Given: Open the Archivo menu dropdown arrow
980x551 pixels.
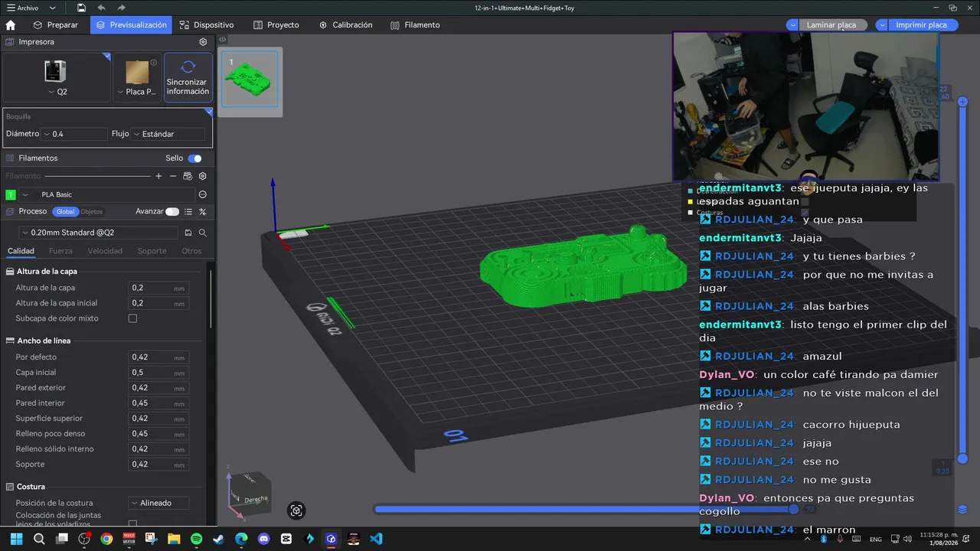Looking at the screenshot, I should (x=52, y=8).
